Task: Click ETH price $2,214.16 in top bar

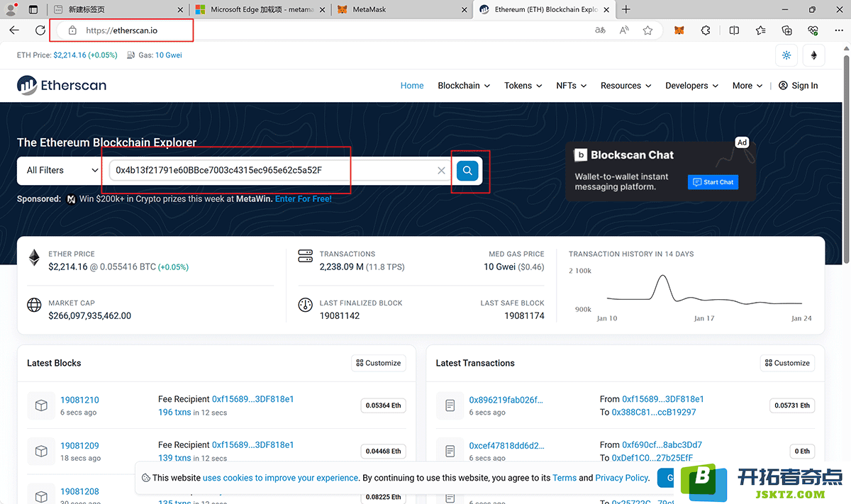Action: coord(69,55)
